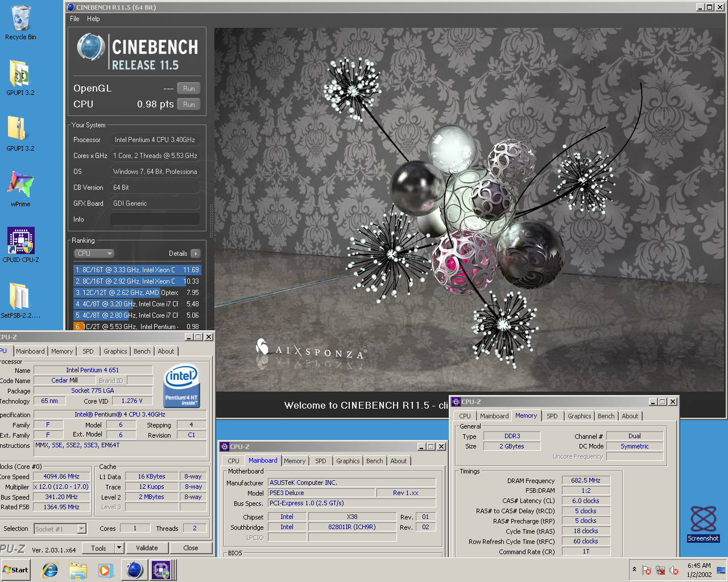Open Bench tab in Memory CPU-Z window
The width and height of the screenshot is (728, 582).
pos(606,416)
